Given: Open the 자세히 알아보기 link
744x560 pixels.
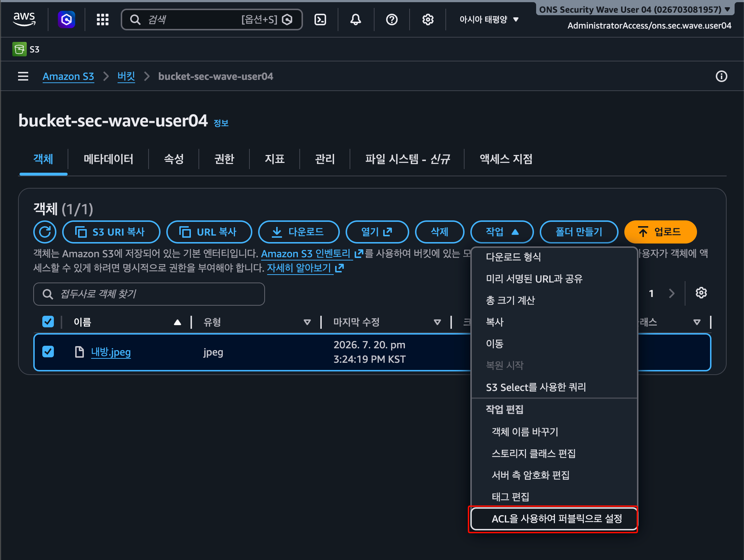Looking at the screenshot, I should click(305, 268).
